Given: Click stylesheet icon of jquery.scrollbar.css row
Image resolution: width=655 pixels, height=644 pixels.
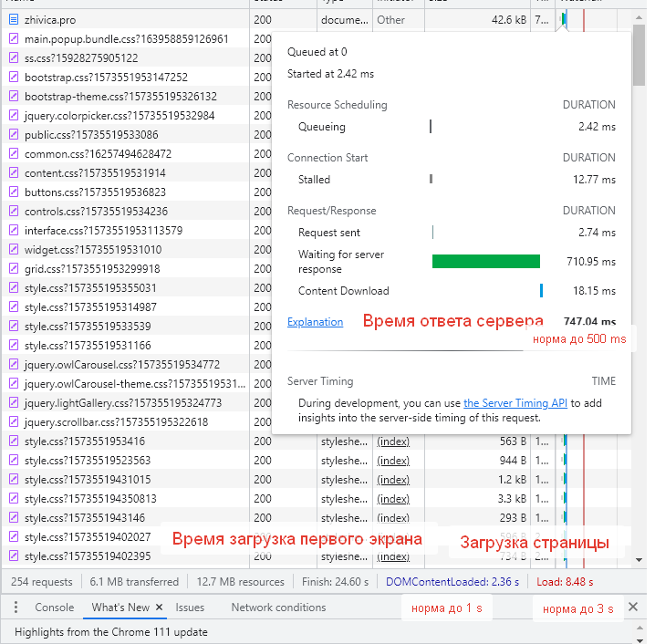Looking at the screenshot, I should 14,421.
